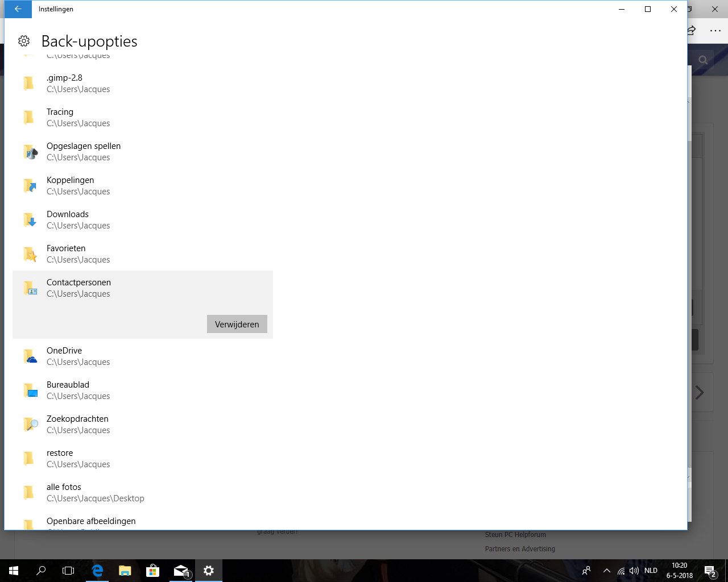Open the Mail app in taskbar
Screen dimensions: 728x582
click(x=181, y=571)
